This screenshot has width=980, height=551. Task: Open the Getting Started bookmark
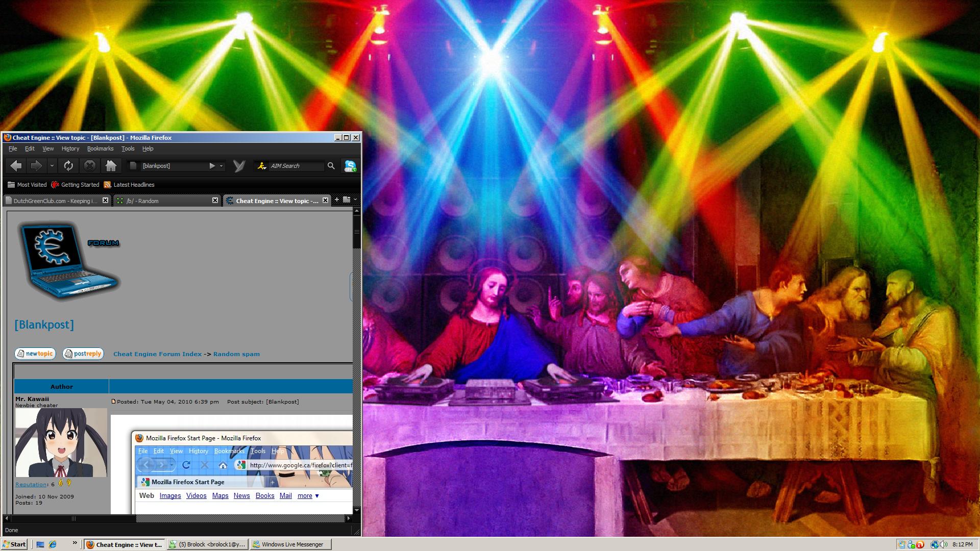point(75,185)
